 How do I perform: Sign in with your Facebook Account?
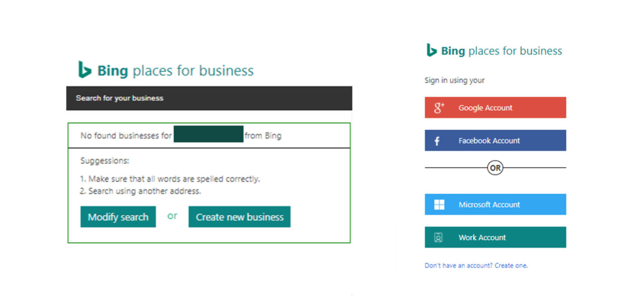[x=495, y=140]
